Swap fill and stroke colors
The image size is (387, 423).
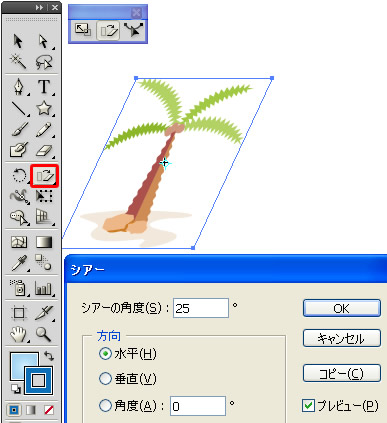click(49, 356)
